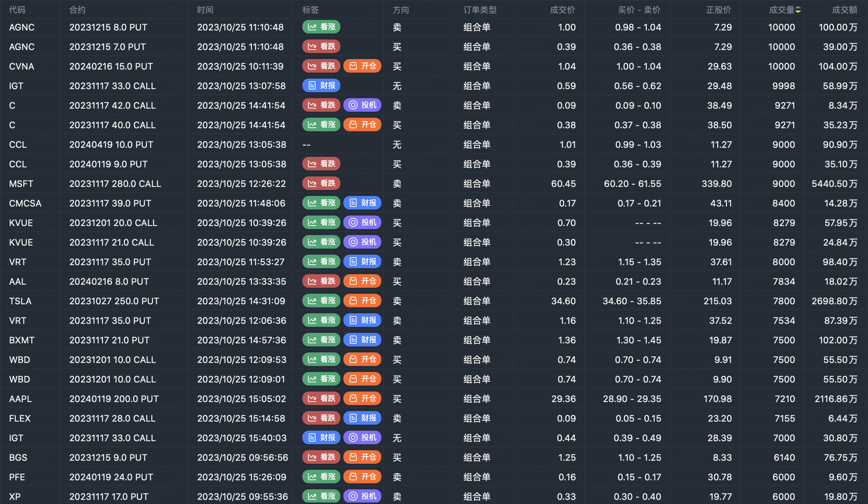Click the 财报 tag in VRT 11:53:27 row

point(362,262)
